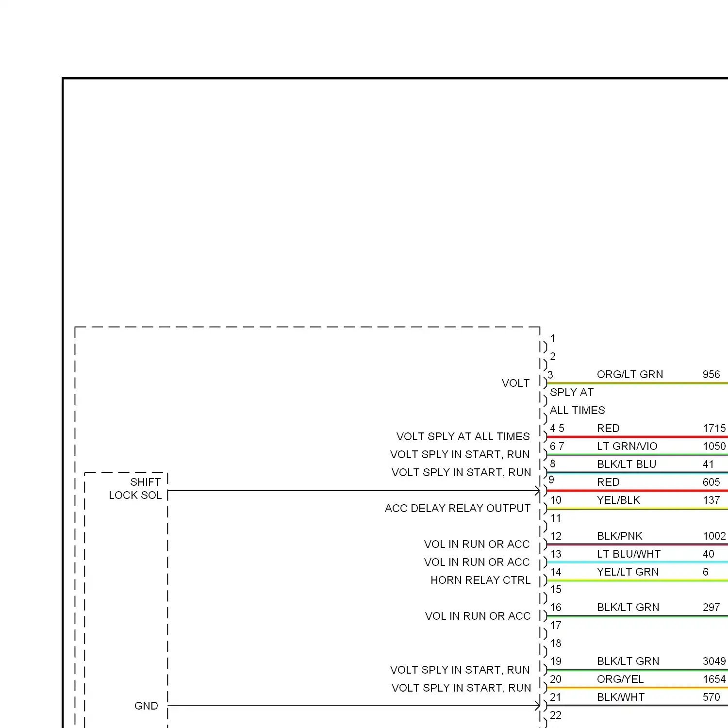The height and width of the screenshot is (728, 728).
Task: Click connector pin number 2
Action: (553, 356)
